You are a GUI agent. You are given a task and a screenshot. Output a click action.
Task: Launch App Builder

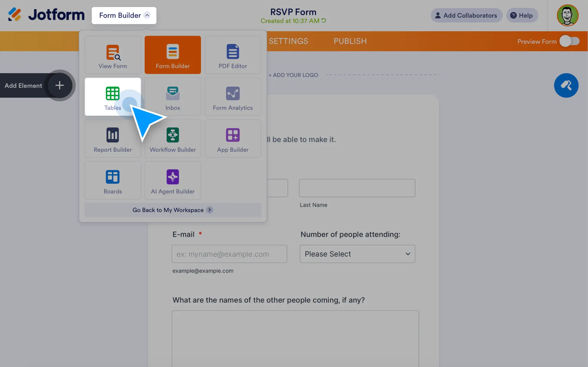pos(233,139)
